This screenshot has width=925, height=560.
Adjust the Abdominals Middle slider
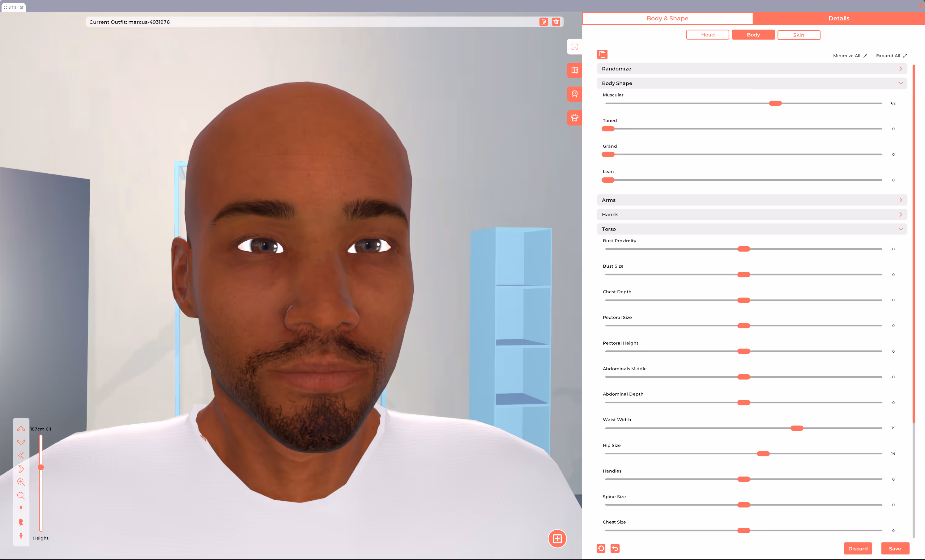point(744,377)
